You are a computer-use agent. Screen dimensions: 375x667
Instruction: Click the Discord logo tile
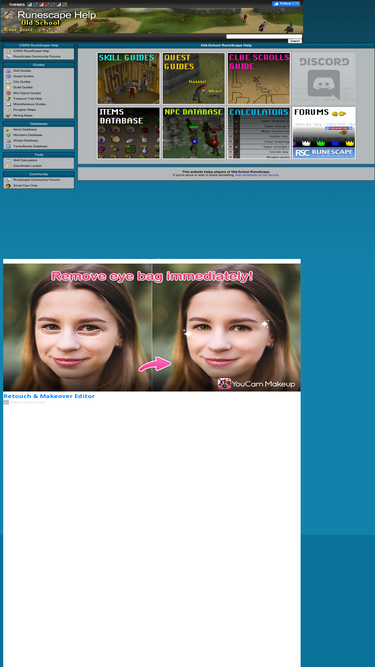pyautogui.click(x=324, y=79)
